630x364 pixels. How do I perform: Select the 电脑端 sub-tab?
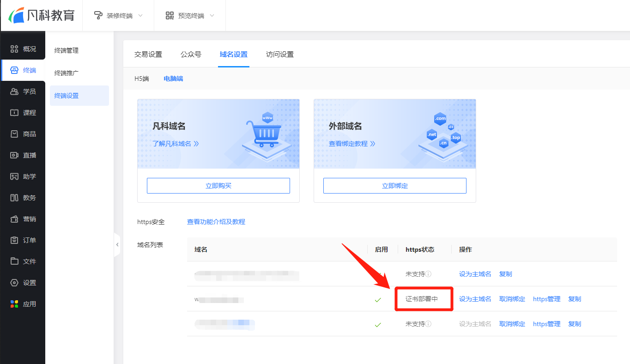click(173, 79)
